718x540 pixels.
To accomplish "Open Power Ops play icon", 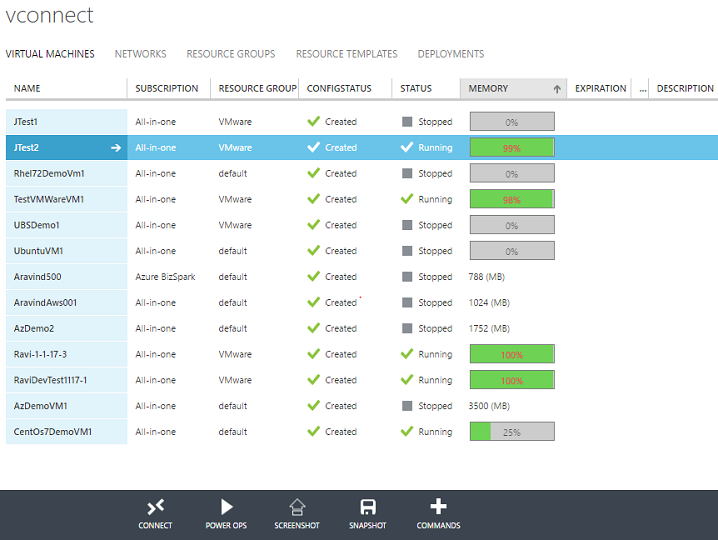I will point(226,507).
